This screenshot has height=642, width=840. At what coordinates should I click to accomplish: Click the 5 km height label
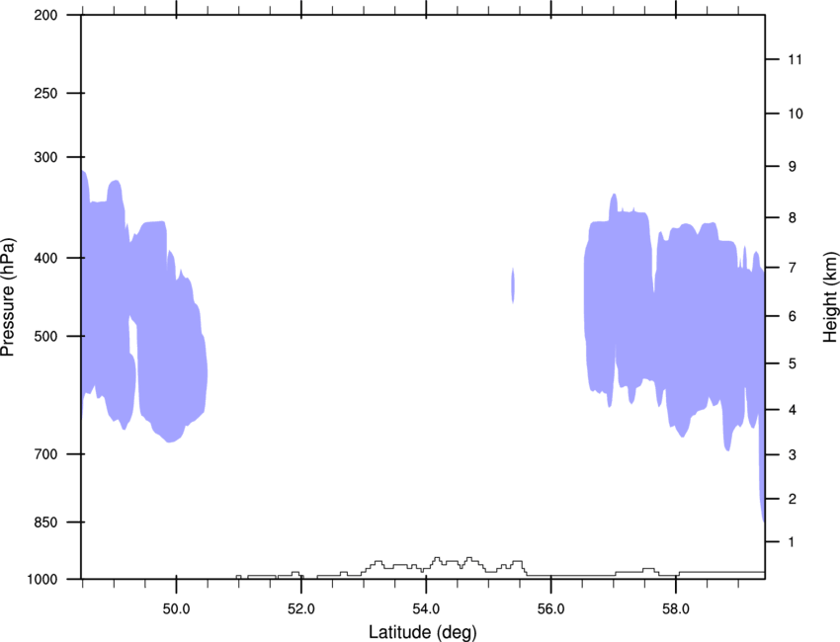click(x=793, y=364)
